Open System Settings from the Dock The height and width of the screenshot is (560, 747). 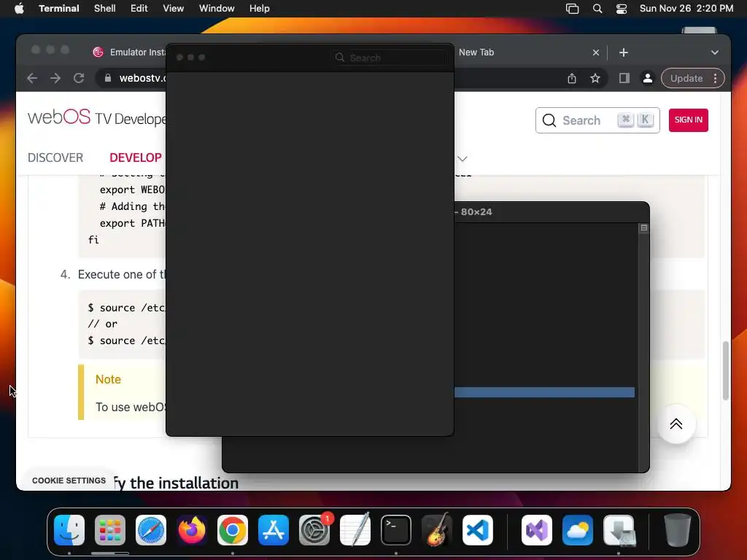click(x=314, y=530)
